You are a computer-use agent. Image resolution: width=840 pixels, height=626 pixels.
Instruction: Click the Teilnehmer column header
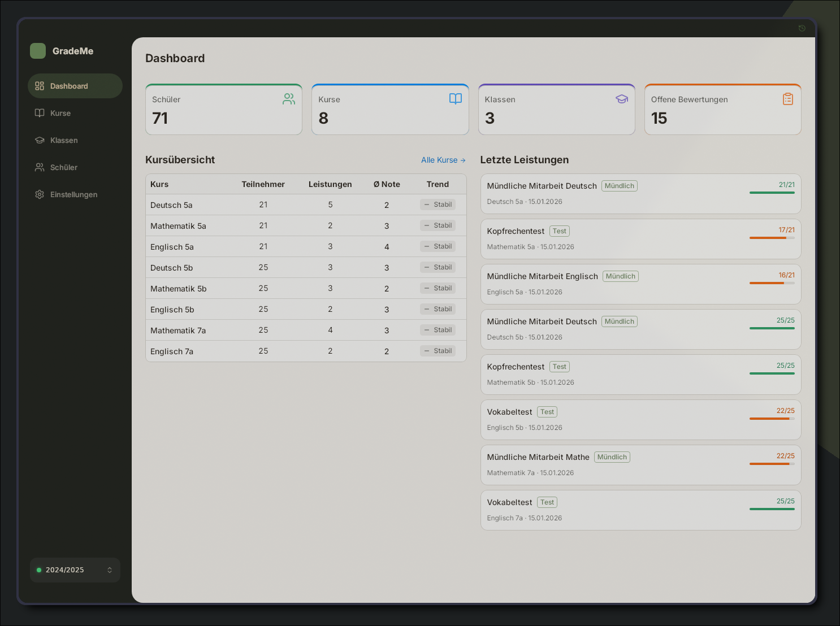click(263, 184)
